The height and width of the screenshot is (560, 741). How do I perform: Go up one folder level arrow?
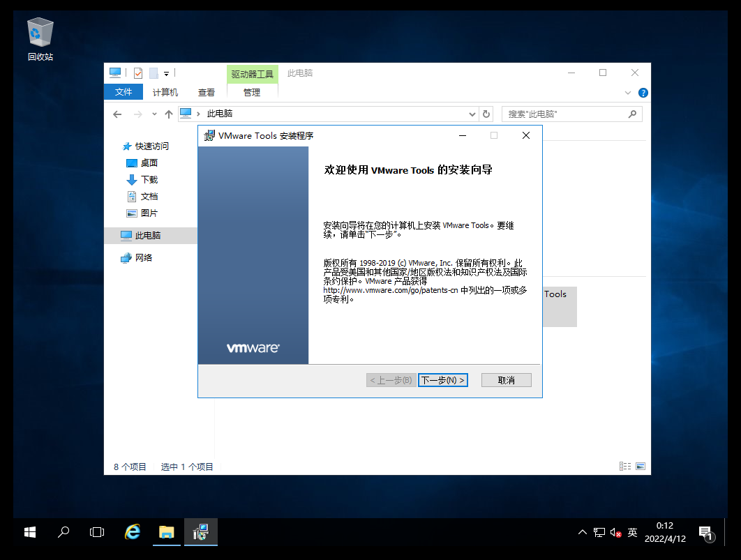(169, 114)
